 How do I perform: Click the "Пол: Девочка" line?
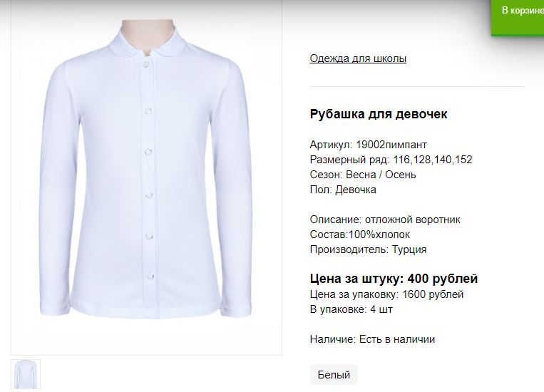pos(343,190)
